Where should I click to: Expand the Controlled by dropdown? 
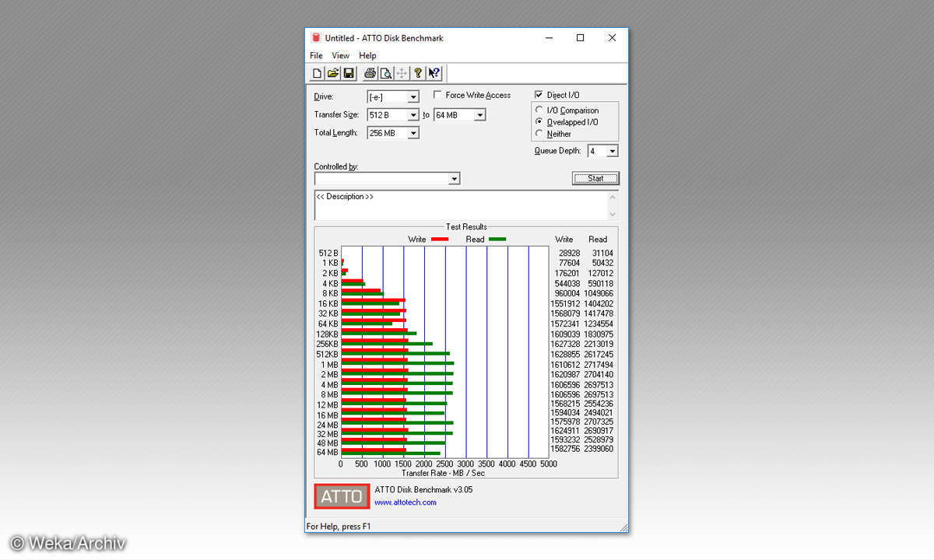455,179
